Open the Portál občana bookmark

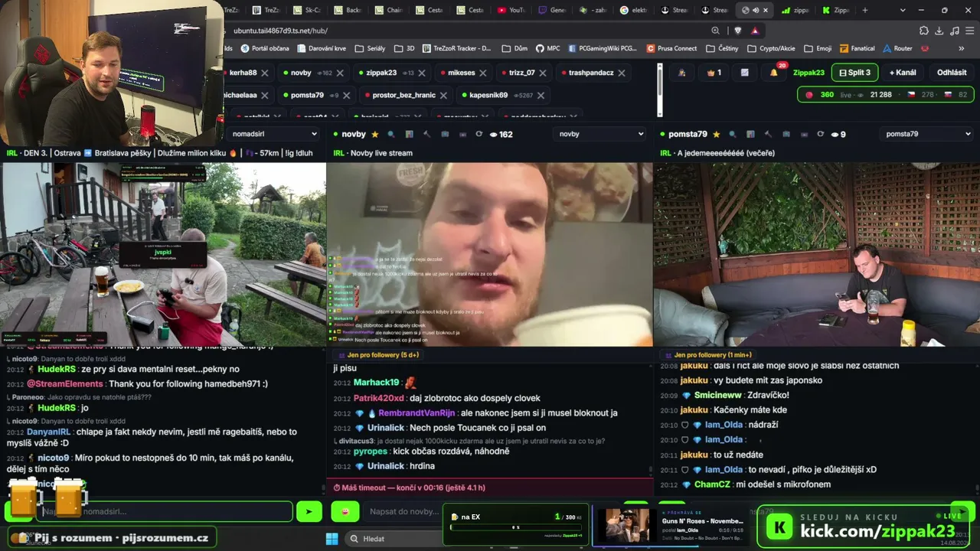point(265,48)
